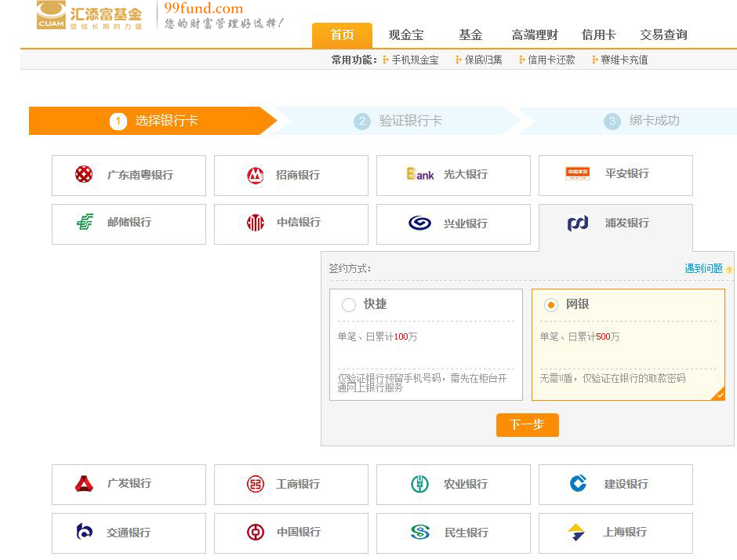Switch to the 高端理财 tab
Viewport: 737px width, 560px height.
click(535, 35)
